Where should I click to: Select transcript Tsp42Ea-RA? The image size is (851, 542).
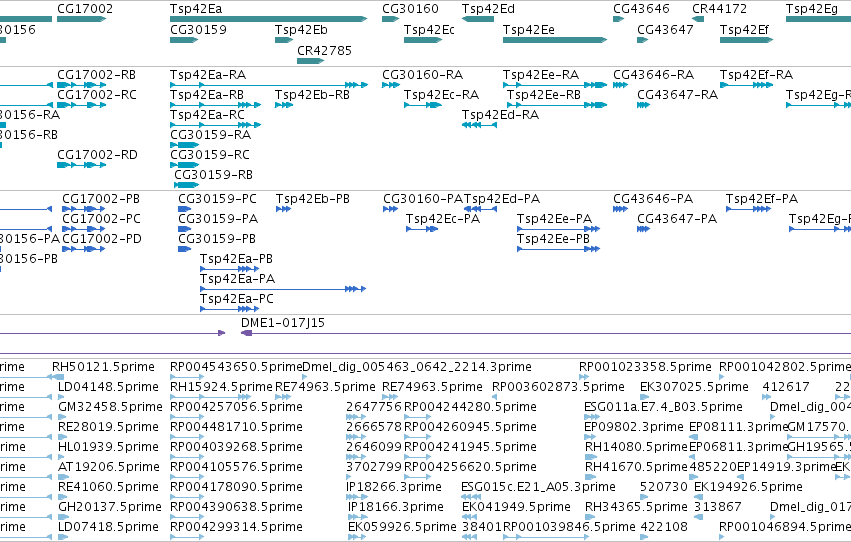click(x=208, y=74)
